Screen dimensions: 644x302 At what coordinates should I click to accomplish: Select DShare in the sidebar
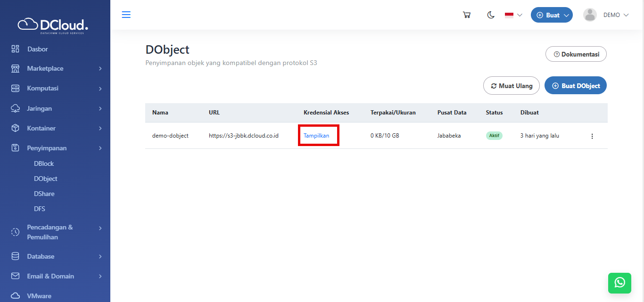point(44,194)
